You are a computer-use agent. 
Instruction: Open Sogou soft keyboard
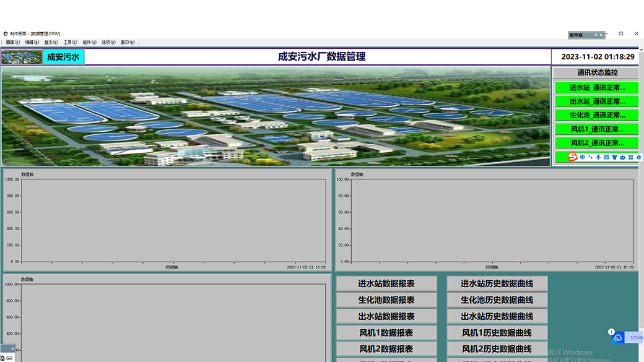607,157
